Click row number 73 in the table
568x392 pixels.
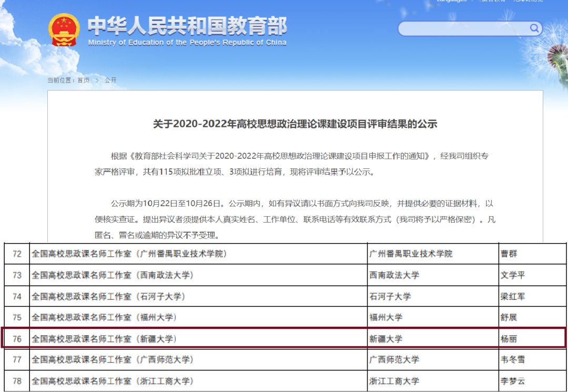pos(17,275)
